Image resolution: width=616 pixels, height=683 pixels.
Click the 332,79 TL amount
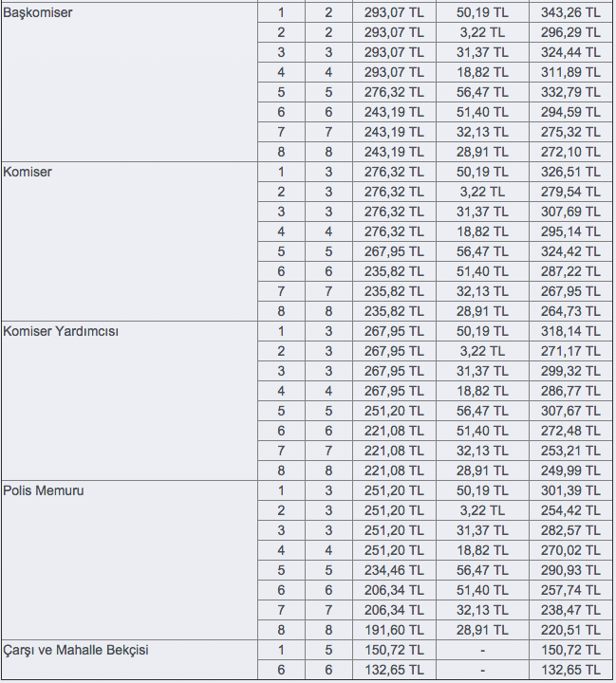pyautogui.click(x=572, y=92)
